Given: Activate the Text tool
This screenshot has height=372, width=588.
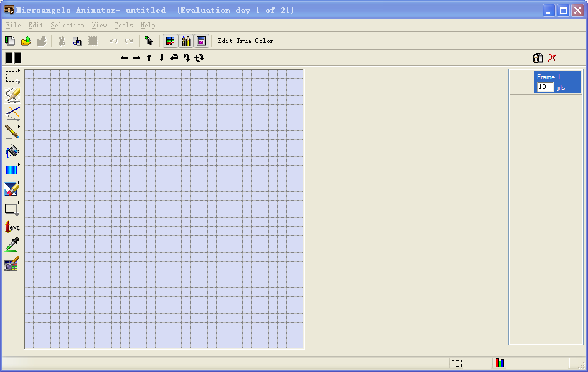Looking at the screenshot, I should tap(12, 227).
